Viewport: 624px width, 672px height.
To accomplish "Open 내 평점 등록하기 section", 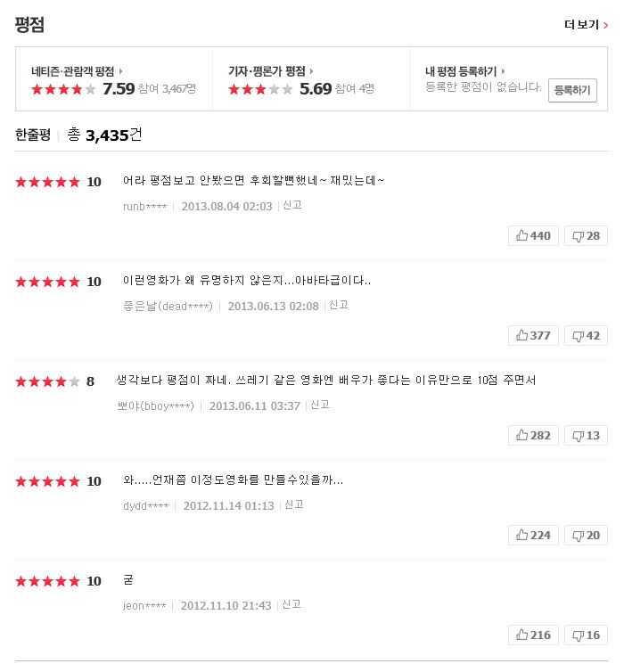I will [465, 71].
